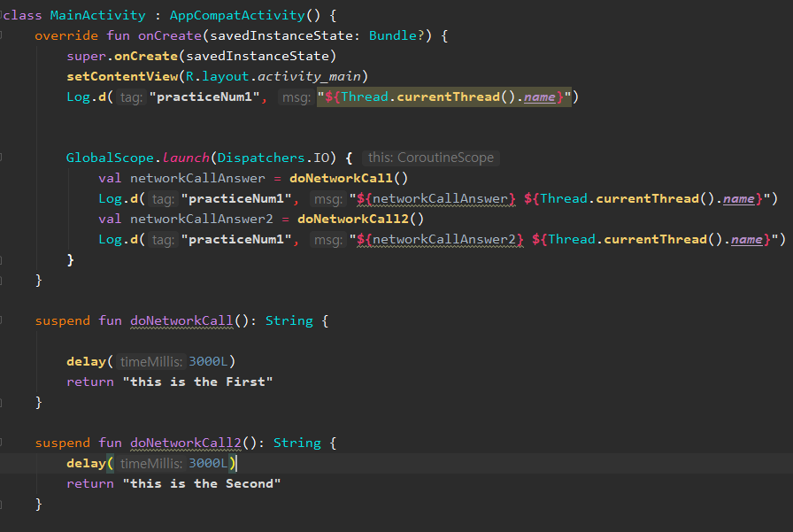Click GlobalScope in the launch line

tap(110, 158)
